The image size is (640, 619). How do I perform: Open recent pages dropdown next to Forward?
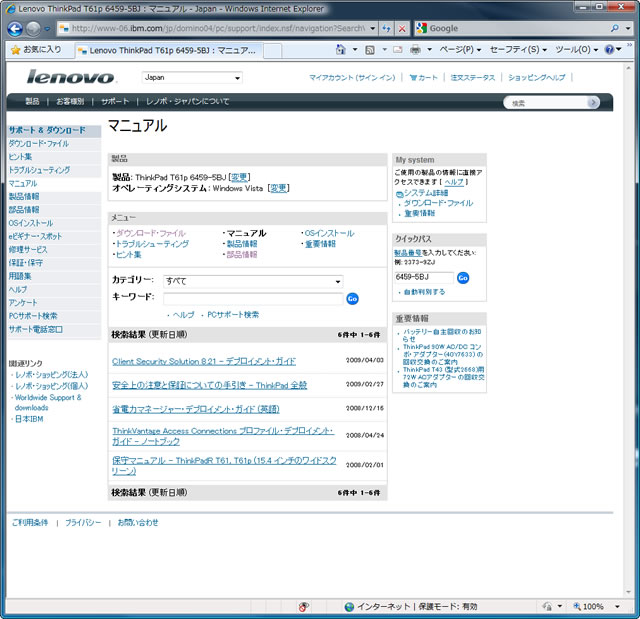47,29
